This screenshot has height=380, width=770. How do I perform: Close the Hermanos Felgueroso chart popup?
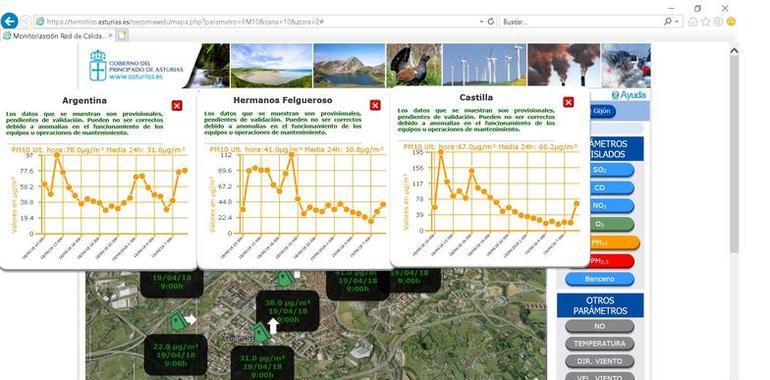(x=375, y=105)
